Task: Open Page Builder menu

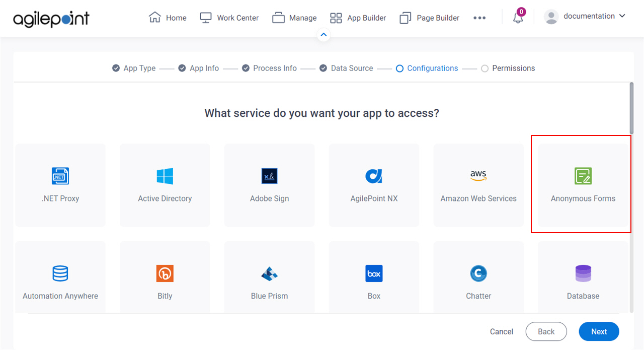Action: click(x=429, y=18)
